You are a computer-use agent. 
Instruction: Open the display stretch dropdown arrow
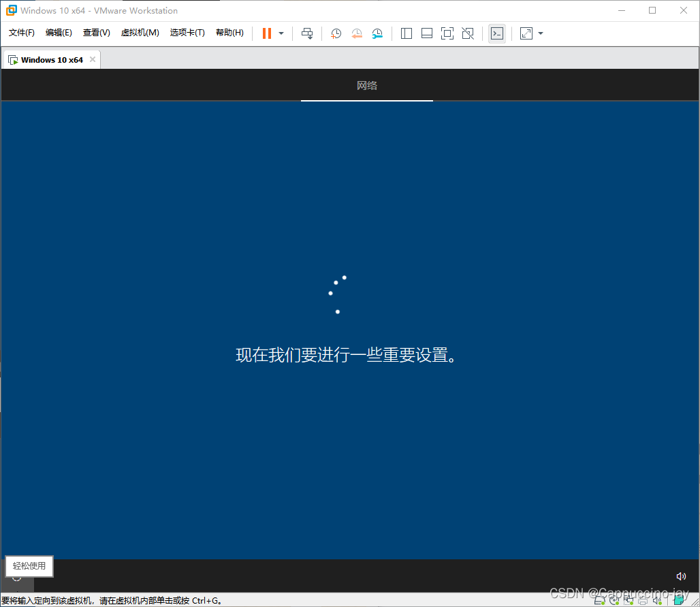(x=540, y=33)
